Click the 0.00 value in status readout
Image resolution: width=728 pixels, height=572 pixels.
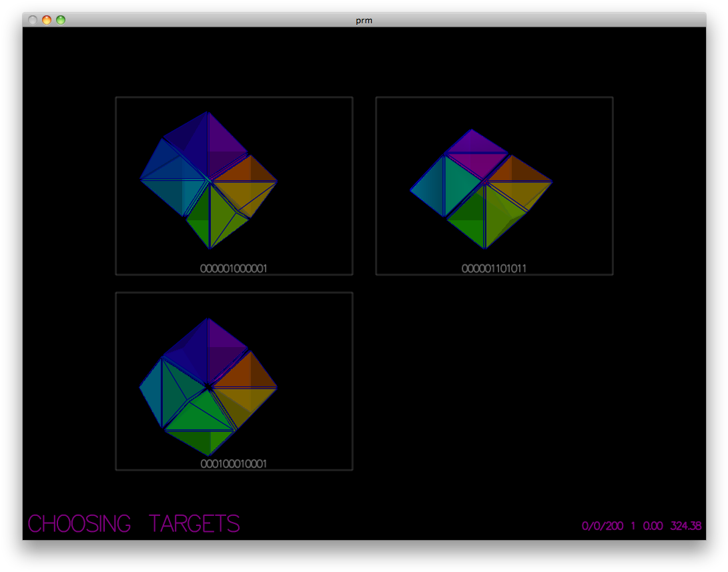pos(653,525)
